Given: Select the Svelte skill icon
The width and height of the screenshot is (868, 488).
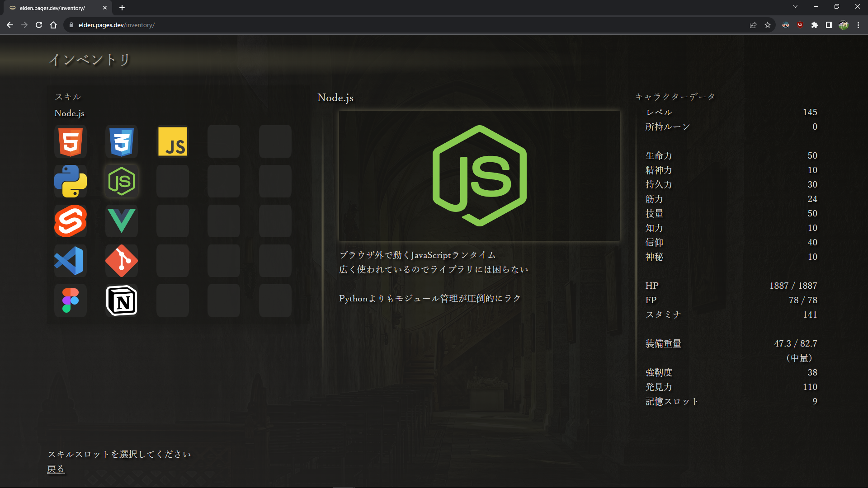Looking at the screenshot, I should [71, 221].
